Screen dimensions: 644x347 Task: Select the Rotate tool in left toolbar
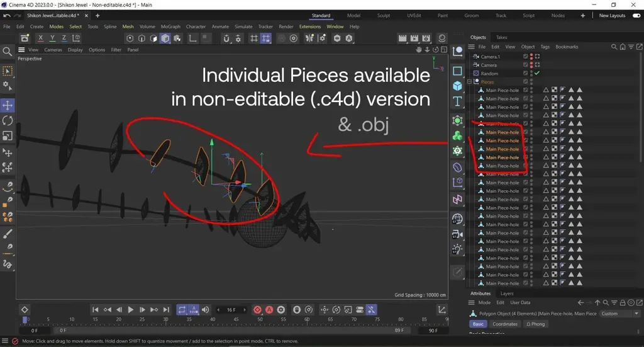pyautogui.click(x=8, y=120)
